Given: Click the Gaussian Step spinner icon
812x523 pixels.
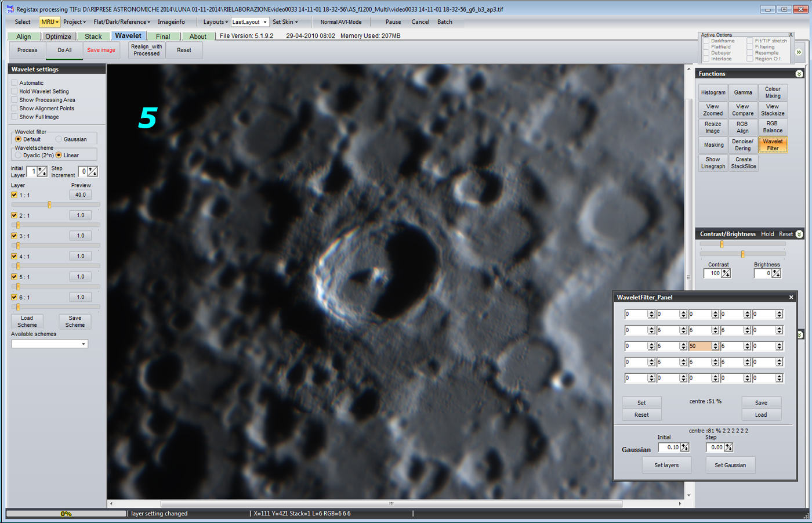Looking at the screenshot, I should (729, 448).
